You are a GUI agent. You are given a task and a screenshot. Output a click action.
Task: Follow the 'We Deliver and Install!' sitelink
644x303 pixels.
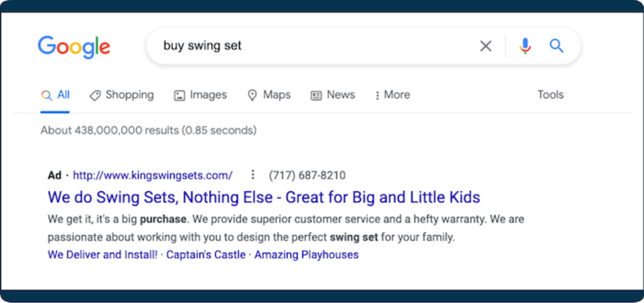click(103, 255)
